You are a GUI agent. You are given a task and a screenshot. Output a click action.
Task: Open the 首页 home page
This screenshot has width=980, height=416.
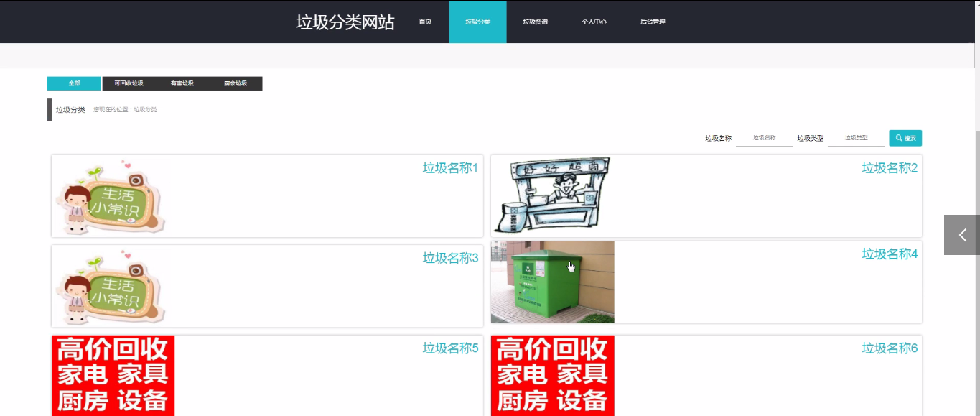click(x=425, y=22)
